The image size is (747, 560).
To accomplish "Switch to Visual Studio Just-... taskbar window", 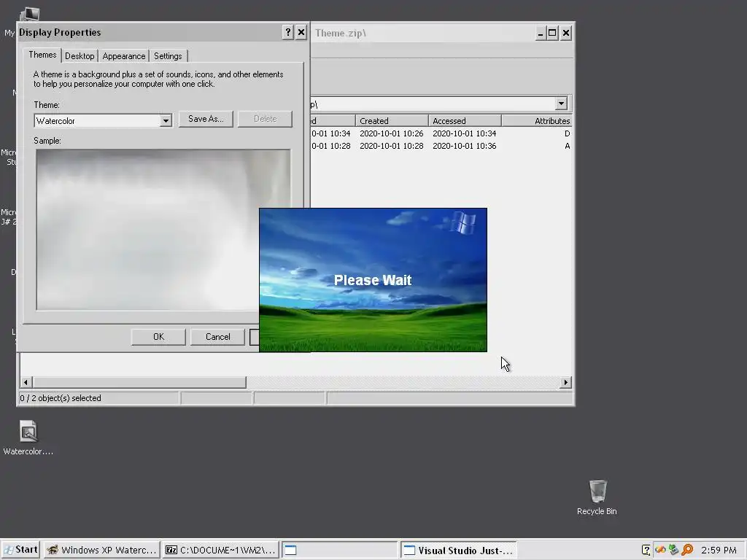I will coord(458,550).
